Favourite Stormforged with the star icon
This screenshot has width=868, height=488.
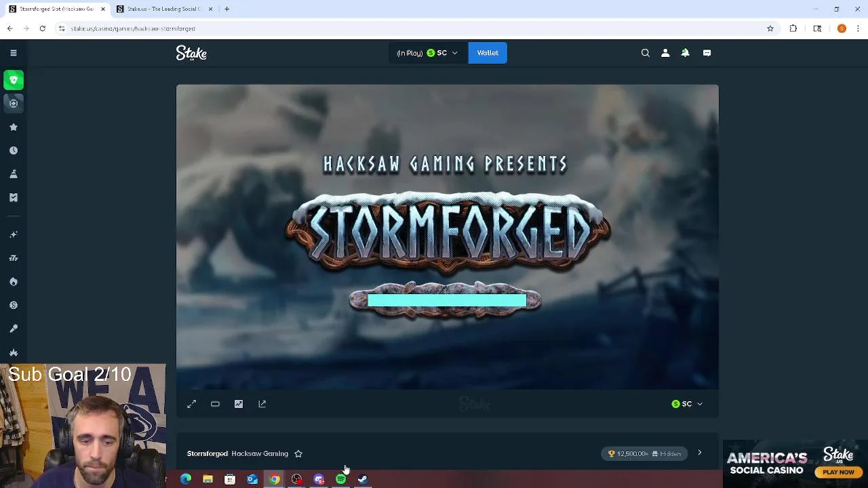pyautogui.click(x=298, y=453)
